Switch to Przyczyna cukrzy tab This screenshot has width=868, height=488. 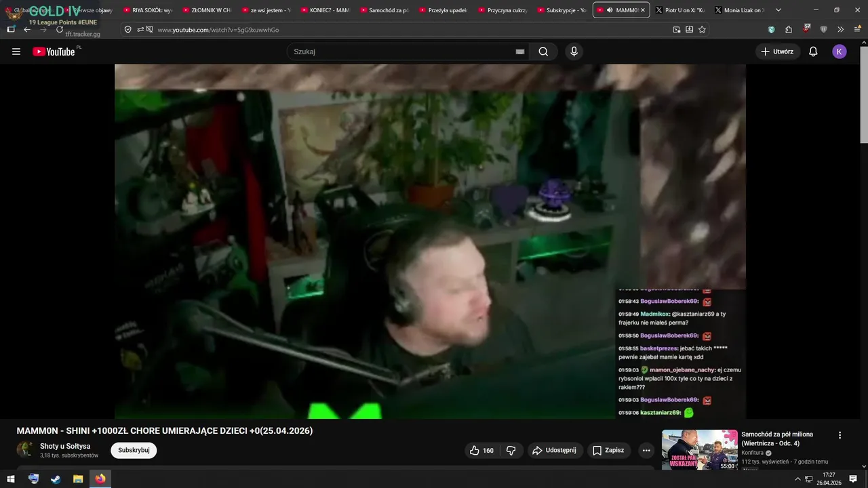coord(501,10)
